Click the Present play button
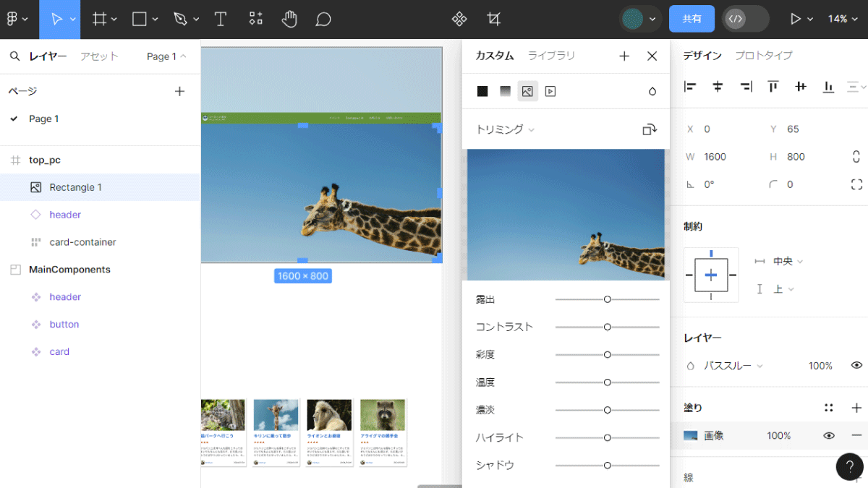Image resolution: width=868 pixels, height=488 pixels. coord(796,20)
